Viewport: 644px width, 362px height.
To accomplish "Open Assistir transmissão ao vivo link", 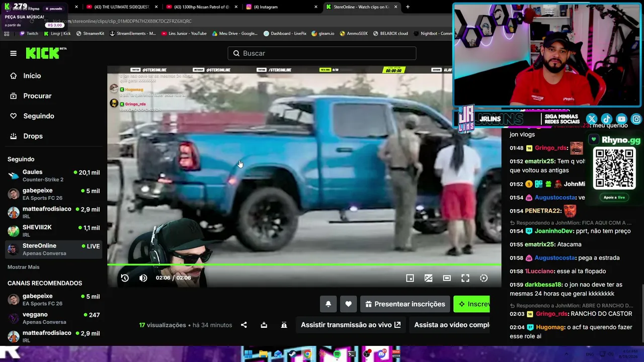I will (x=351, y=325).
